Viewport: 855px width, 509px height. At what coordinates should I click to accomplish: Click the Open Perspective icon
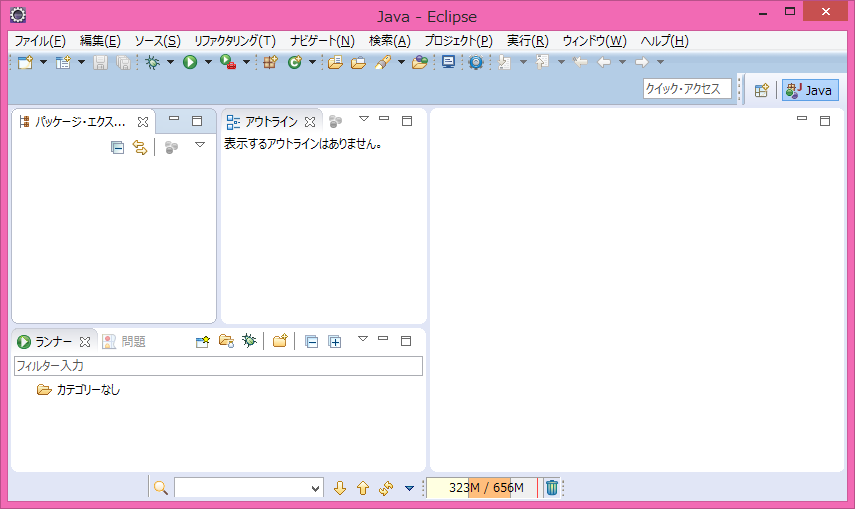pyautogui.click(x=761, y=90)
